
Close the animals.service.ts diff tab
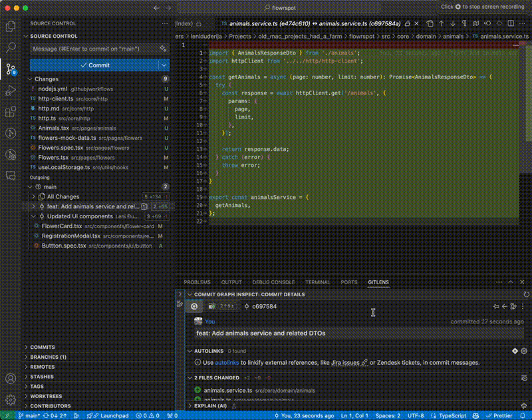[417, 23]
